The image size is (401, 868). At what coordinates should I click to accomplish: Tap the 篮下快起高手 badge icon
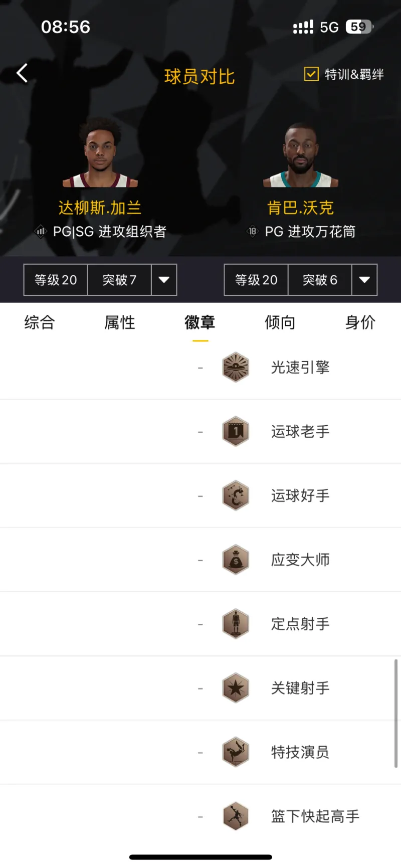(236, 816)
